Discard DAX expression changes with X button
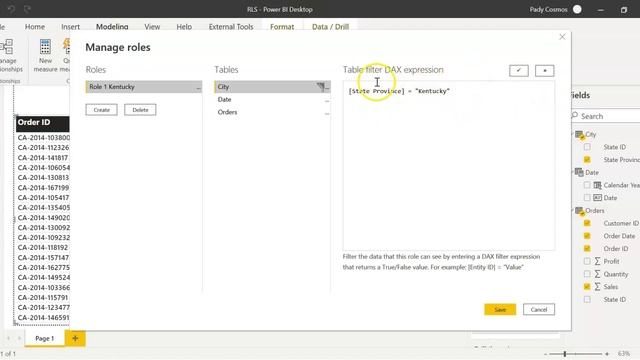 point(544,70)
